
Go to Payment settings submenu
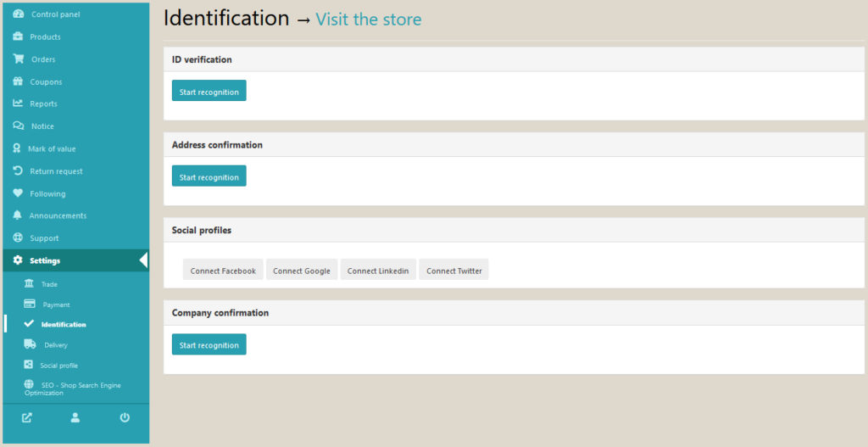(x=56, y=305)
